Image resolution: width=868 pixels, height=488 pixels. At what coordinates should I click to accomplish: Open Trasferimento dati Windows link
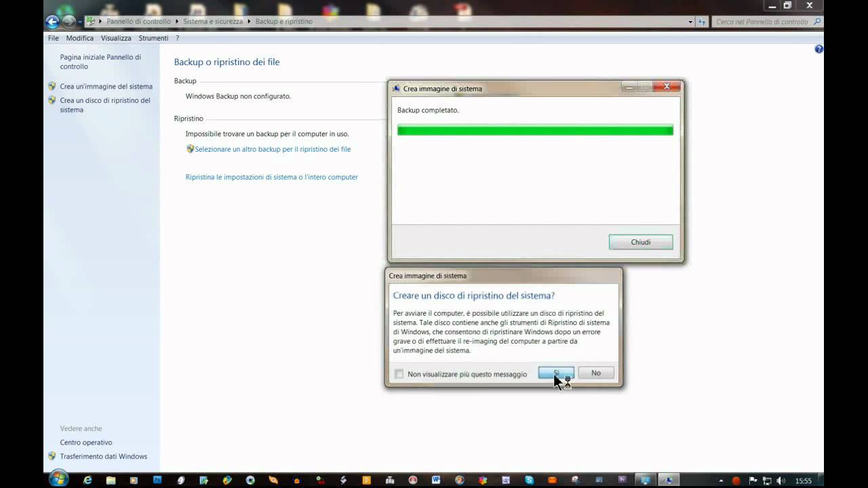[103, 457]
